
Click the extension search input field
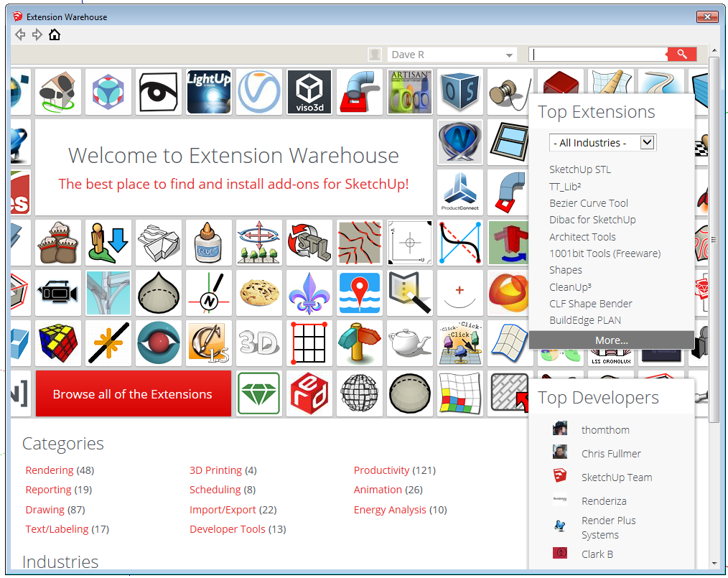pos(599,55)
